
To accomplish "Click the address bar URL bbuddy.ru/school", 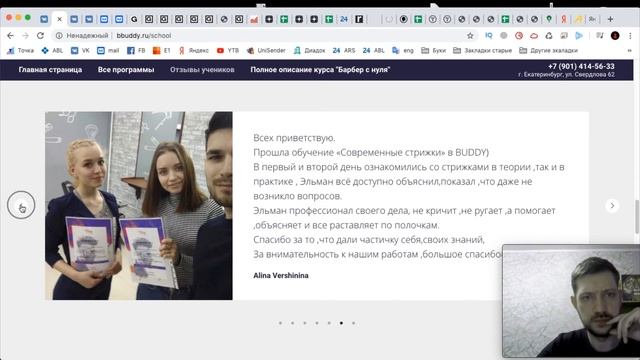I will pyautogui.click(x=144, y=36).
